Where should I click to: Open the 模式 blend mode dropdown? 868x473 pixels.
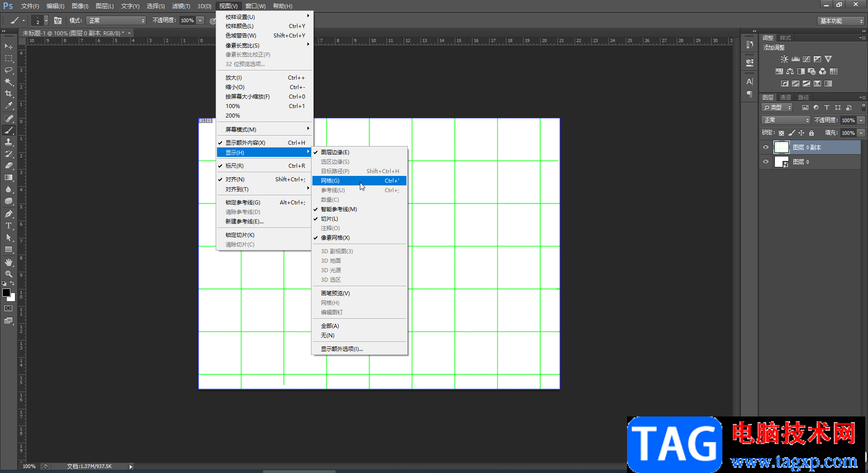(x=117, y=21)
